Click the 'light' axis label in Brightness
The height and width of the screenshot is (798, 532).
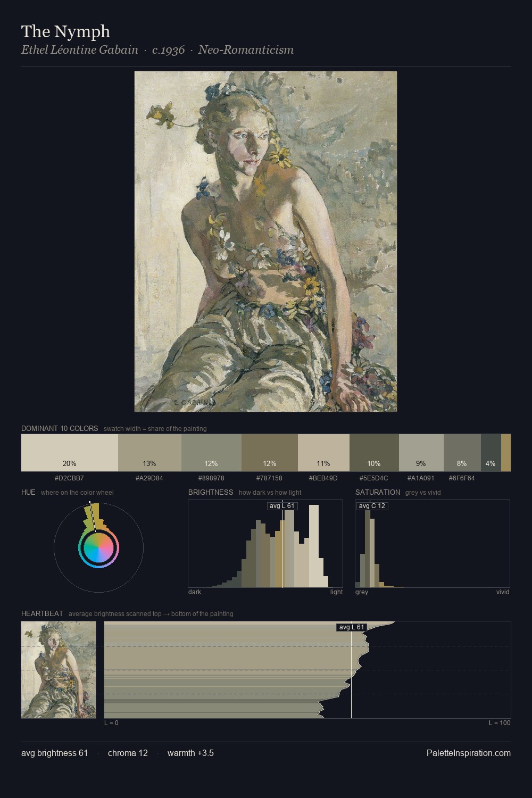pos(337,592)
